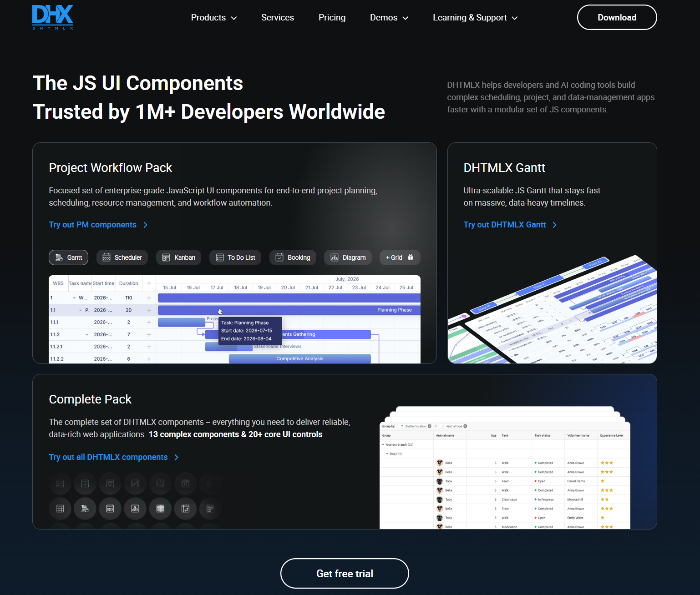Select the chatbot component icon
This screenshot has height=595, width=700.
[160, 484]
